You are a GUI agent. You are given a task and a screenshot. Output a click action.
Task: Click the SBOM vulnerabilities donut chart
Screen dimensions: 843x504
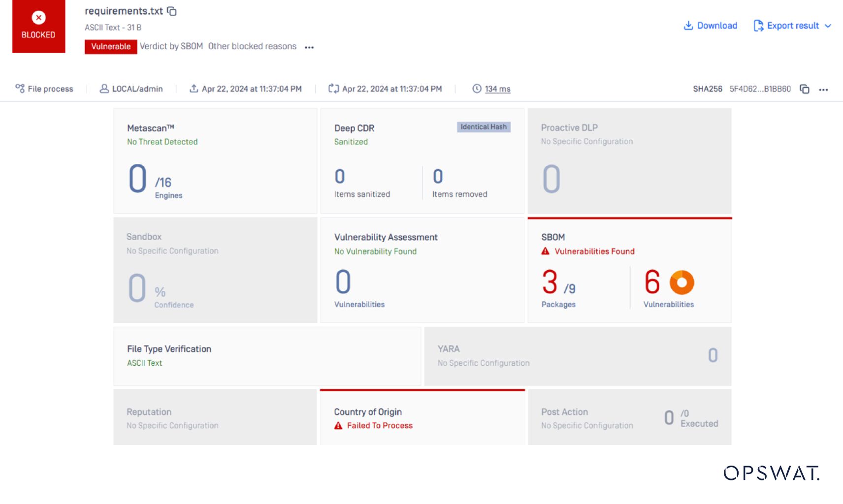[681, 283]
